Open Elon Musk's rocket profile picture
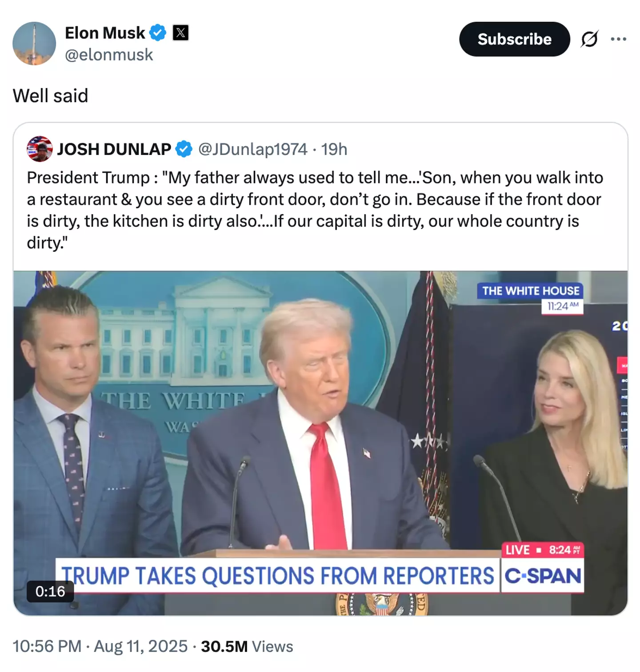This screenshot has width=640, height=672. 34,44
